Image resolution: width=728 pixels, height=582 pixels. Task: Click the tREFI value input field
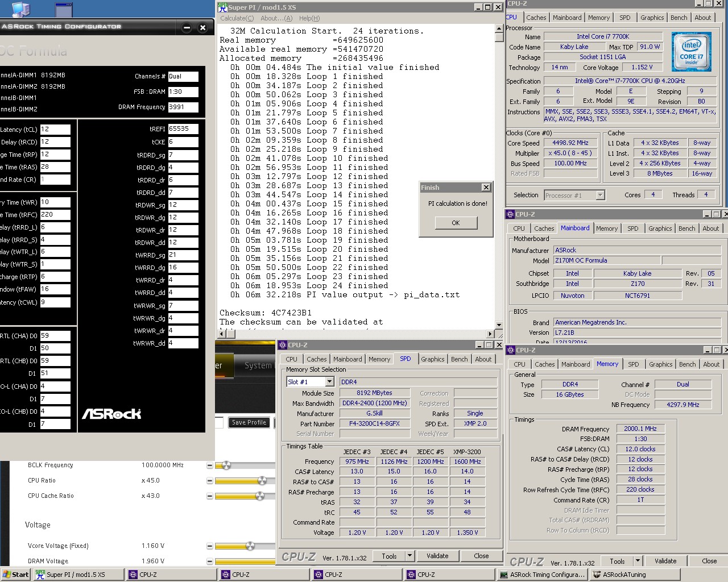183,129
